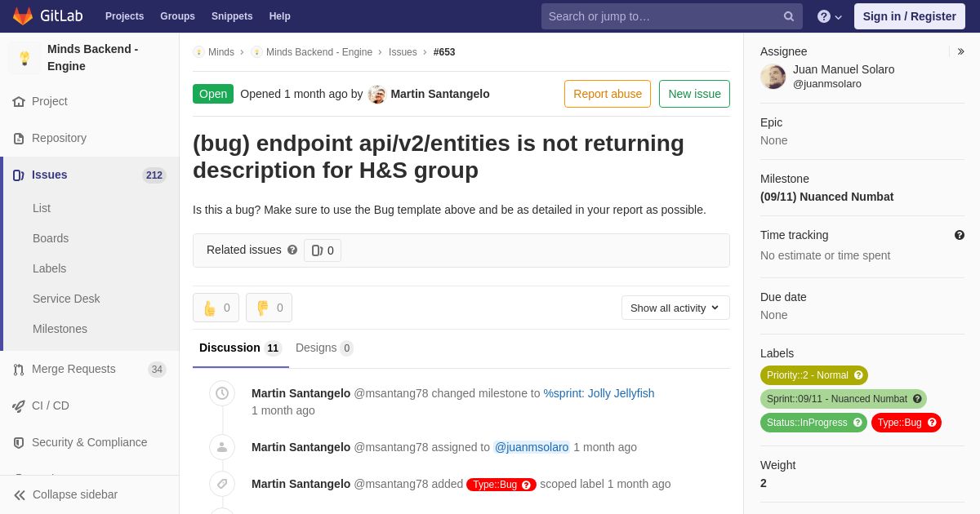Click the Status::InProgress label help icon
The image size is (980, 514).
pyautogui.click(x=857, y=423)
